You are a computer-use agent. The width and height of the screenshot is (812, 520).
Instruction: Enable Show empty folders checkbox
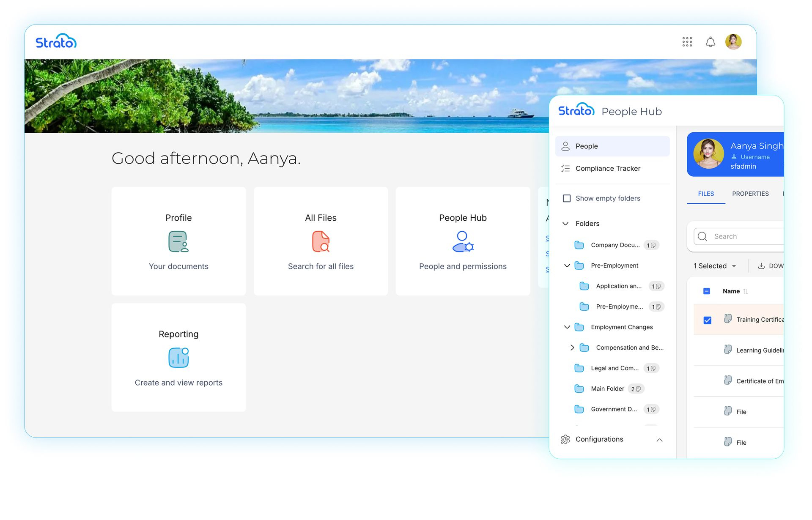567,198
